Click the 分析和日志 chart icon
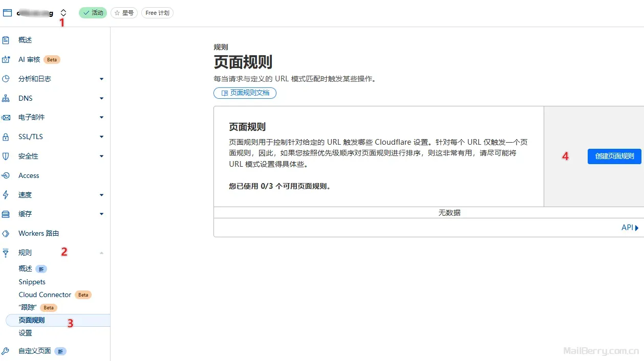 point(6,79)
